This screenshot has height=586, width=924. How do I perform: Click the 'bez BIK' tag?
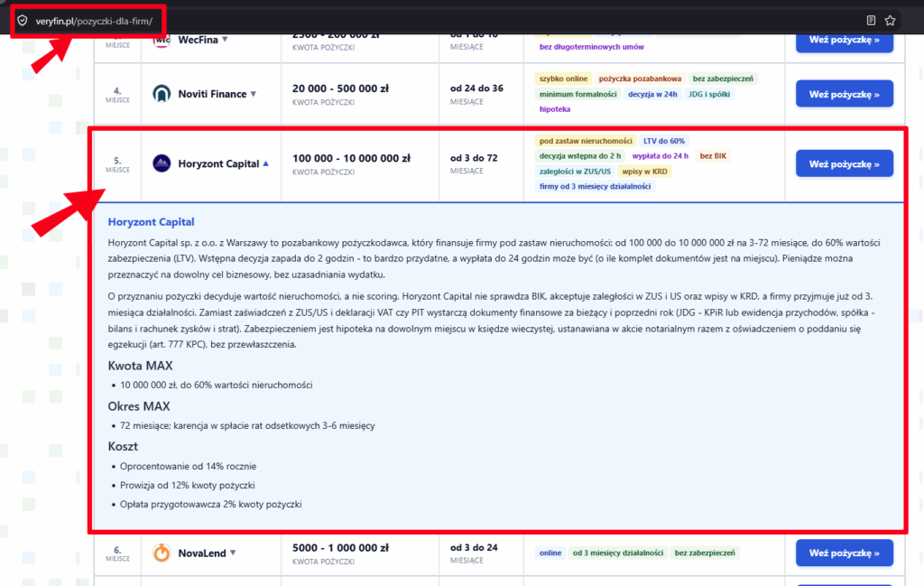pos(713,155)
